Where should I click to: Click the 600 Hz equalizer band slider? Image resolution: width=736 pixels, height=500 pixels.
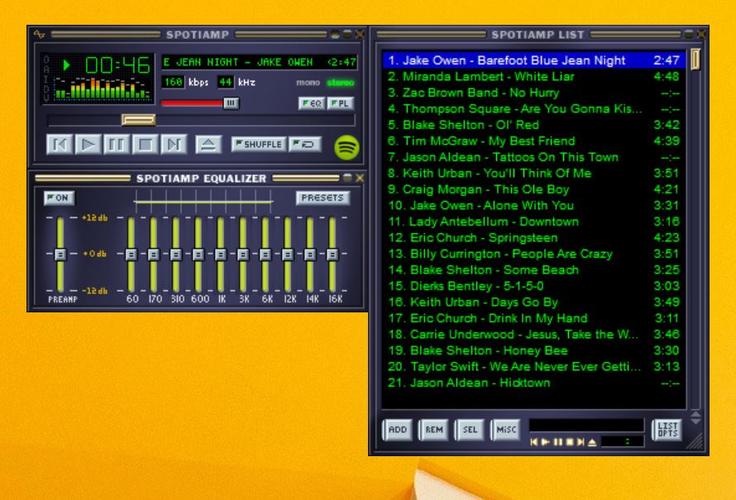tap(198, 254)
